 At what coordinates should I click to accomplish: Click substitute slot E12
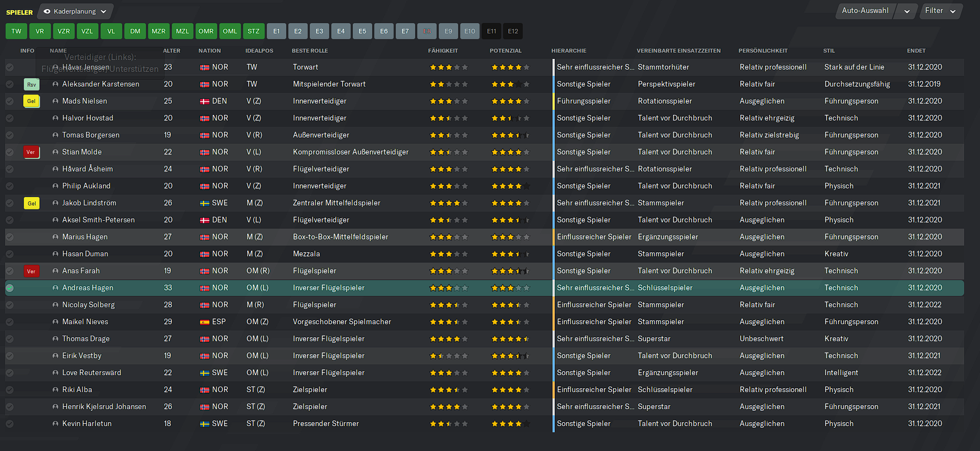[x=513, y=31]
